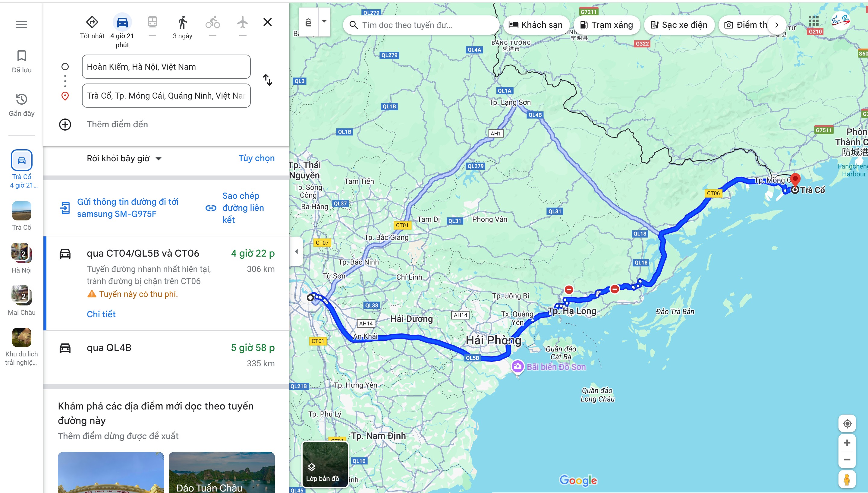Open Saved places bookmark icon

(22, 56)
